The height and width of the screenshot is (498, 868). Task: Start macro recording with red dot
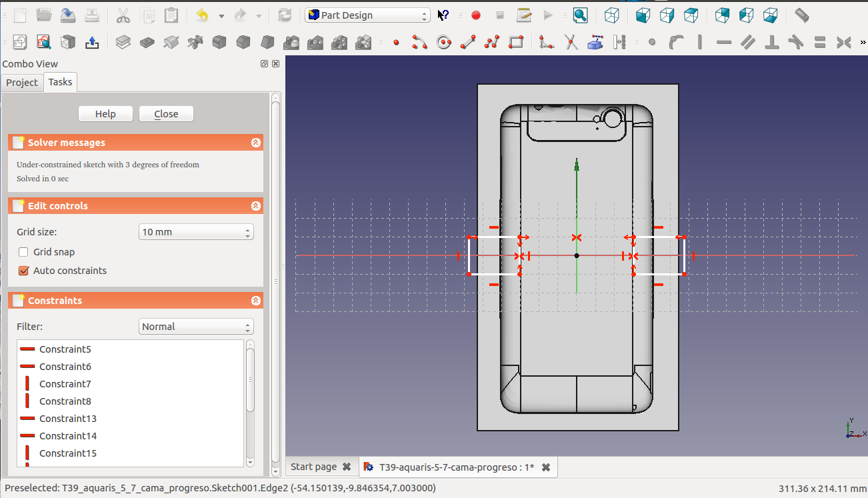click(476, 15)
